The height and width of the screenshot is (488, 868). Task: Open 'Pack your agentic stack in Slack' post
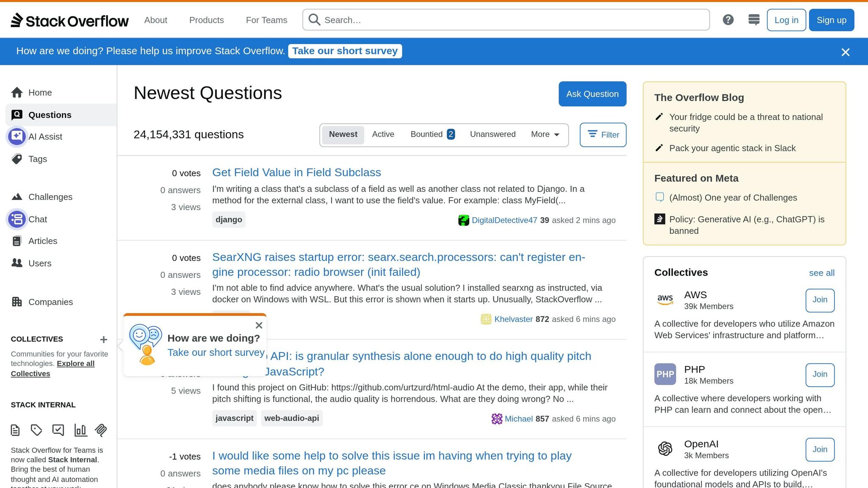point(732,148)
